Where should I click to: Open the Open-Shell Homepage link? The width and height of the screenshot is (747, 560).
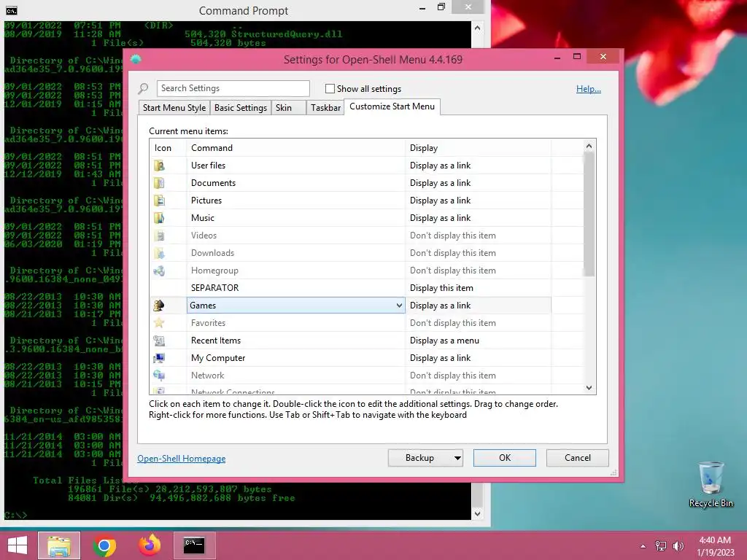[182, 458]
